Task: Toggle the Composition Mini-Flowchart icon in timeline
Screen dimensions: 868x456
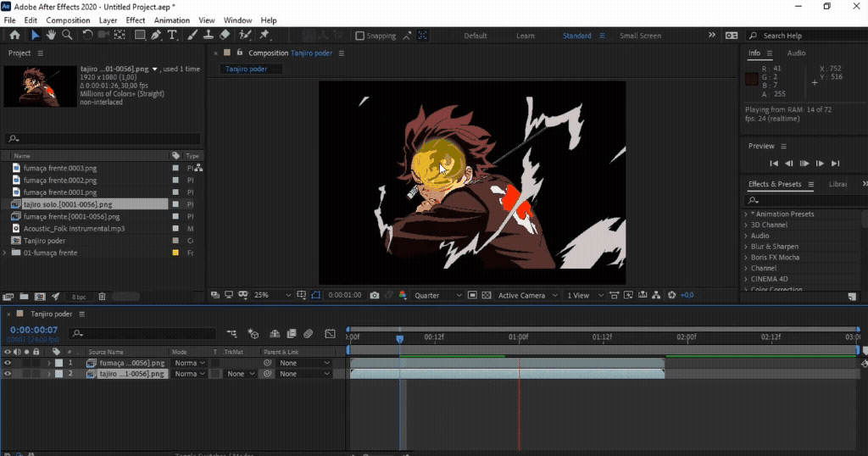Action: coord(231,334)
